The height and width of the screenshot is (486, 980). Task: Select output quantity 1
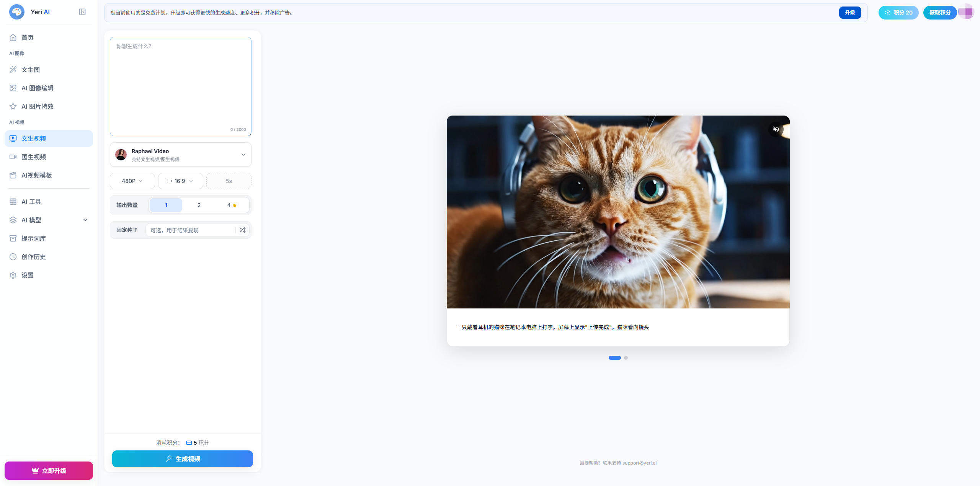tap(166, 205)
